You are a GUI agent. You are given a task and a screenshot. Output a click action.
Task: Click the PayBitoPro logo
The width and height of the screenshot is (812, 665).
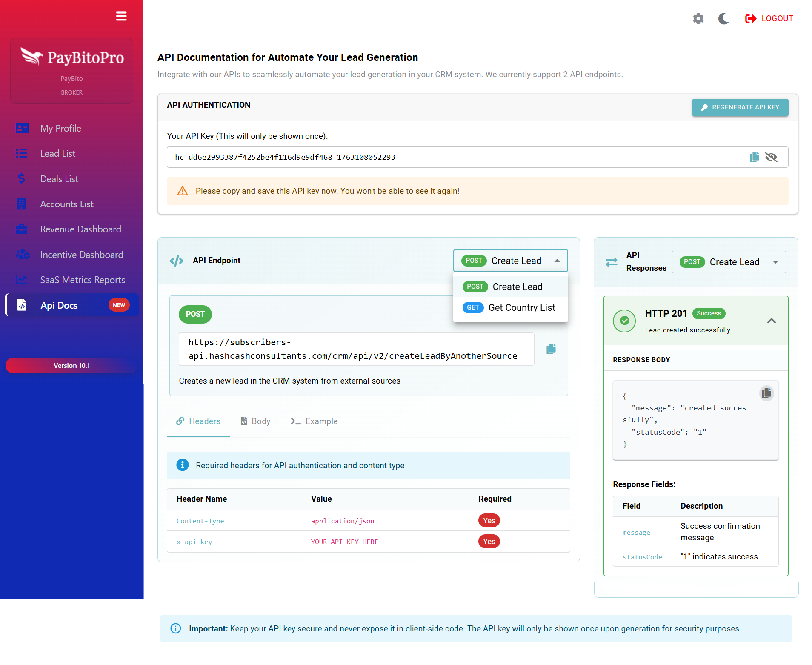pos(72,57)
